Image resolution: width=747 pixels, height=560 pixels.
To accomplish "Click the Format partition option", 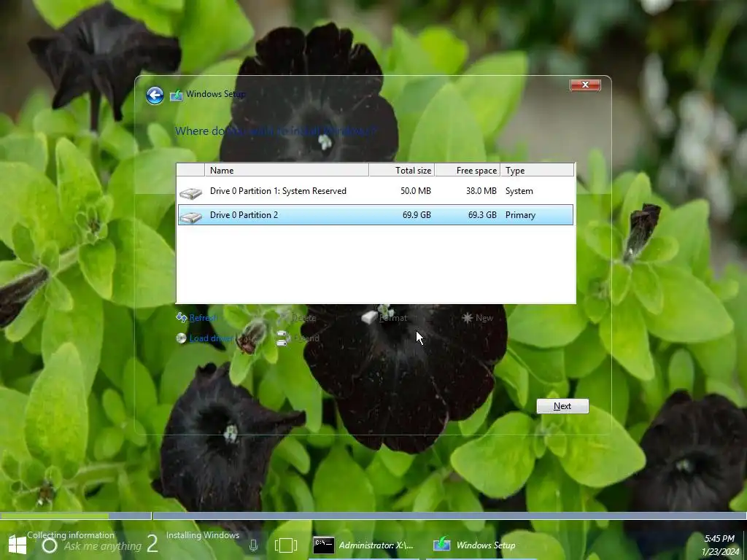I will (x=393, y=318).
